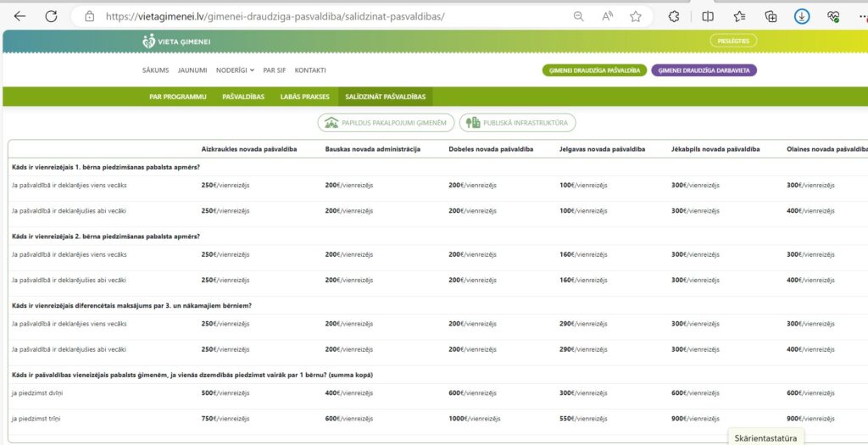Click the browser back arrow
Screen dimensions: 868x445
(19, 16)
